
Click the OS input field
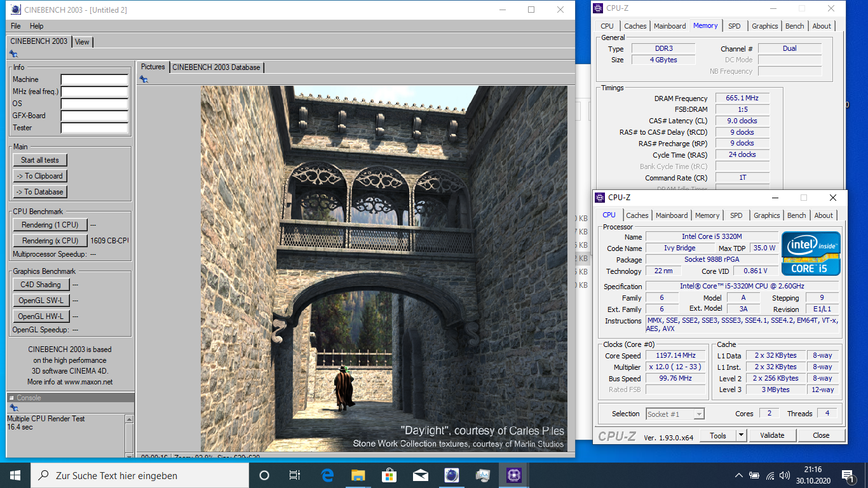pyautogui.click(x=95, y=104)
